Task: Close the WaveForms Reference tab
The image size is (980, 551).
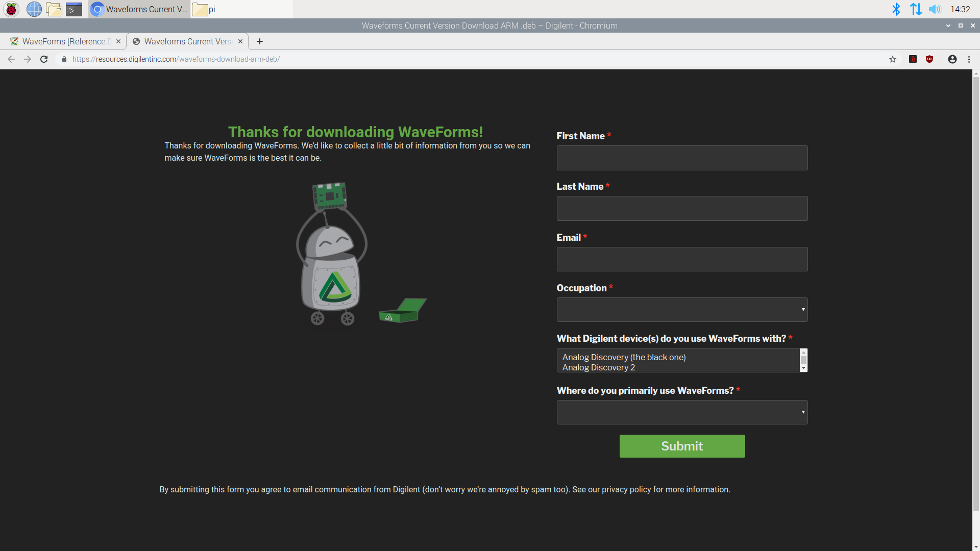Action: [118, 41]
